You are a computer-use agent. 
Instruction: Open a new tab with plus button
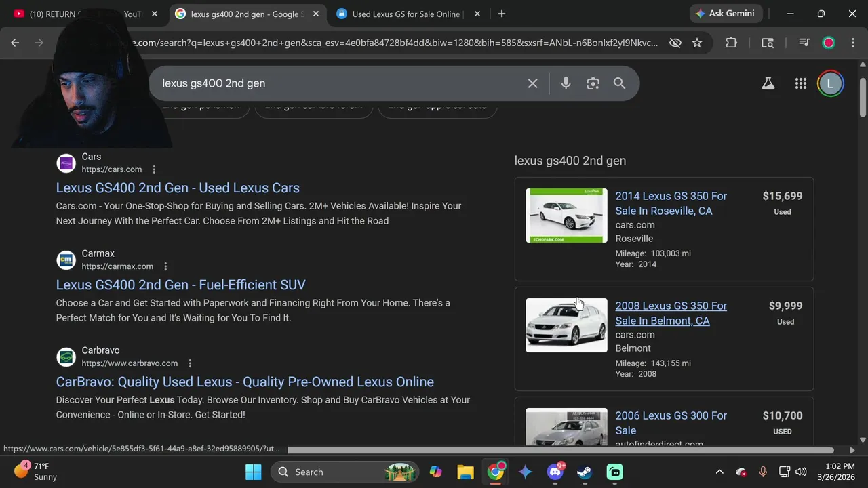click(501, 14)
